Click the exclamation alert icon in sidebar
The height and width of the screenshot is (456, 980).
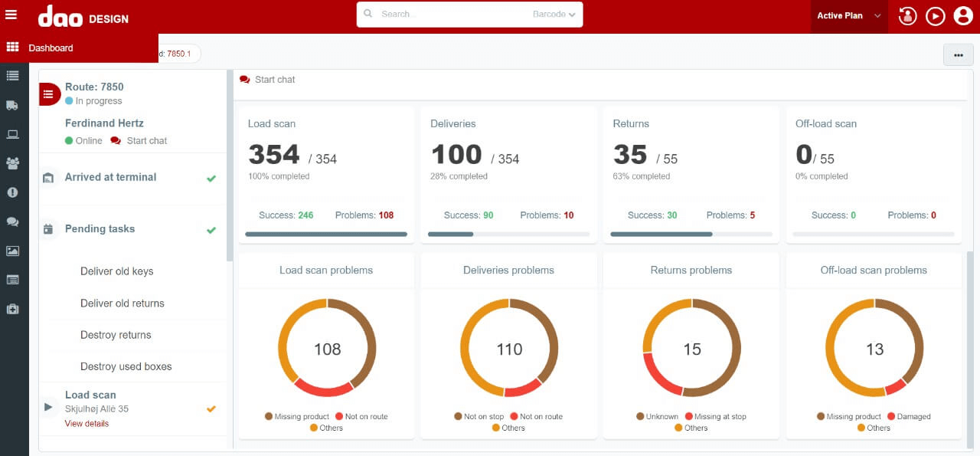tap(12, 192)
